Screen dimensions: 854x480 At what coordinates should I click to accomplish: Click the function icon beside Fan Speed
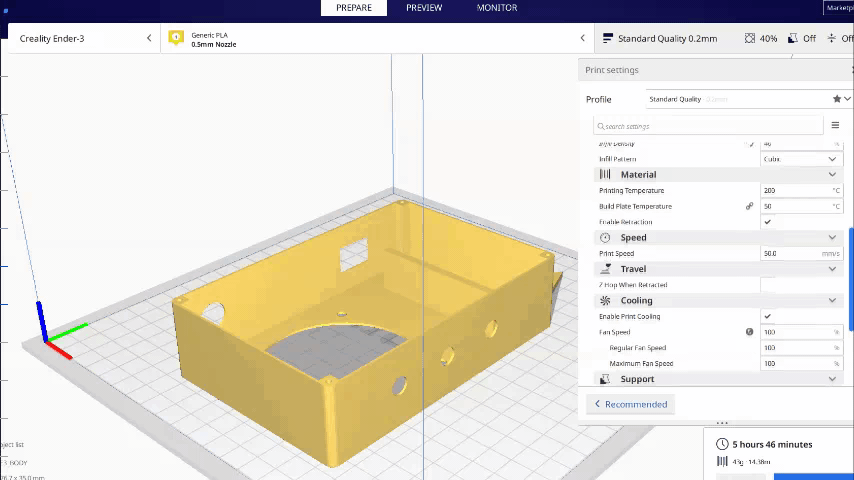[x=749, y=332]
